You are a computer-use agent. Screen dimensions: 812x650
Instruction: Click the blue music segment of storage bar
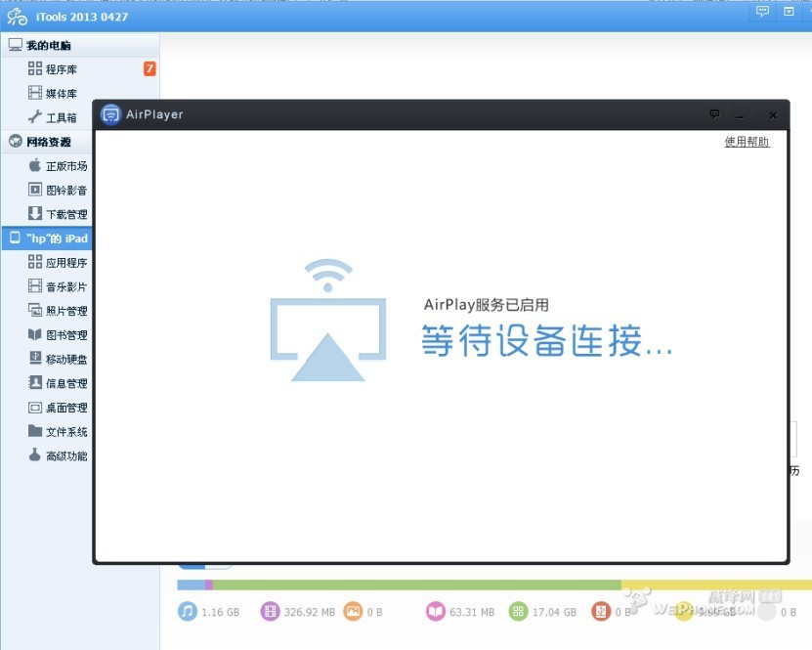point(192,585)
